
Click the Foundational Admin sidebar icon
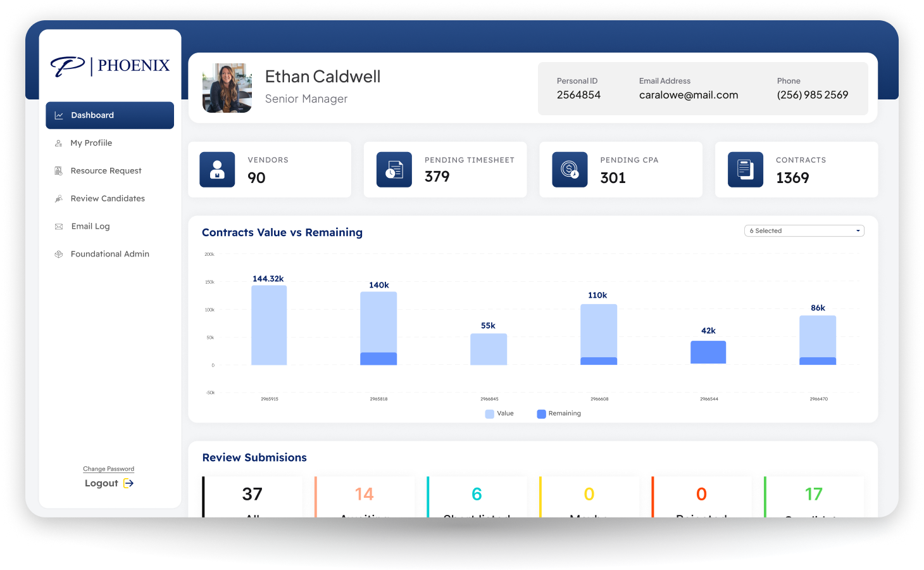tap(59, 253)
